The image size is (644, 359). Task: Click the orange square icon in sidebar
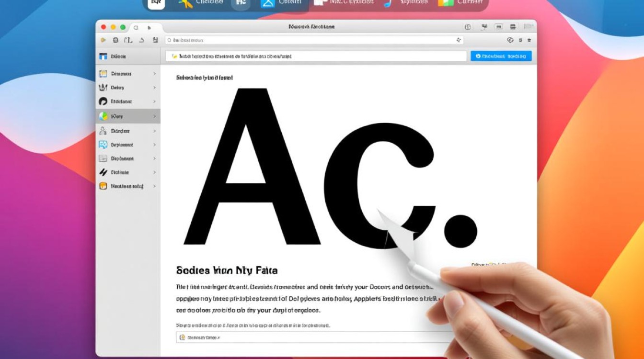pos(103,186)
